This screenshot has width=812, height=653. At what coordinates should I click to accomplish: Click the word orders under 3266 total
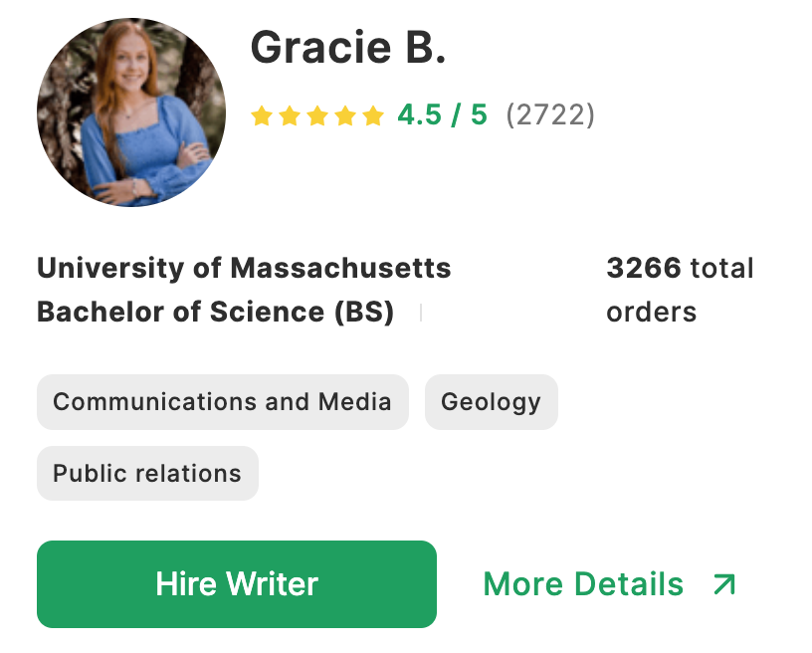[x=651, y=313]
